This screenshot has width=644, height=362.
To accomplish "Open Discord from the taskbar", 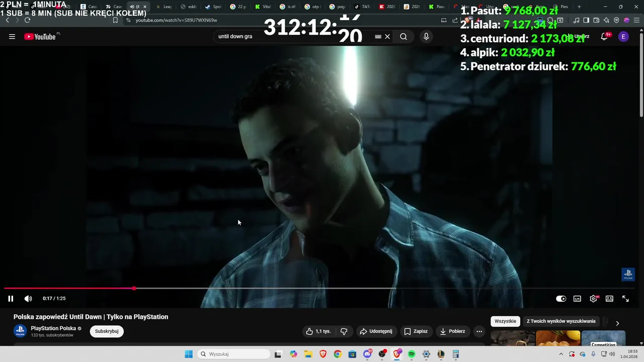I will click(367, 354).
